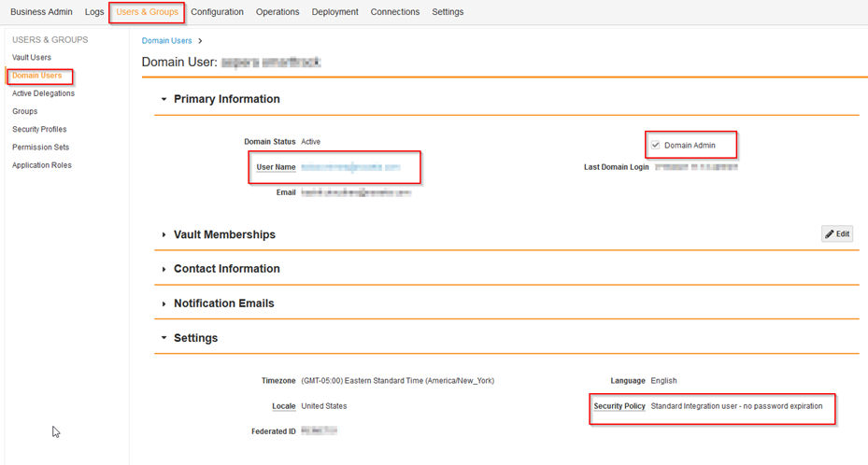Screen dimensions: 868x465
Task: Expand the Notification Emails section
Action: [x=164, y=303]
